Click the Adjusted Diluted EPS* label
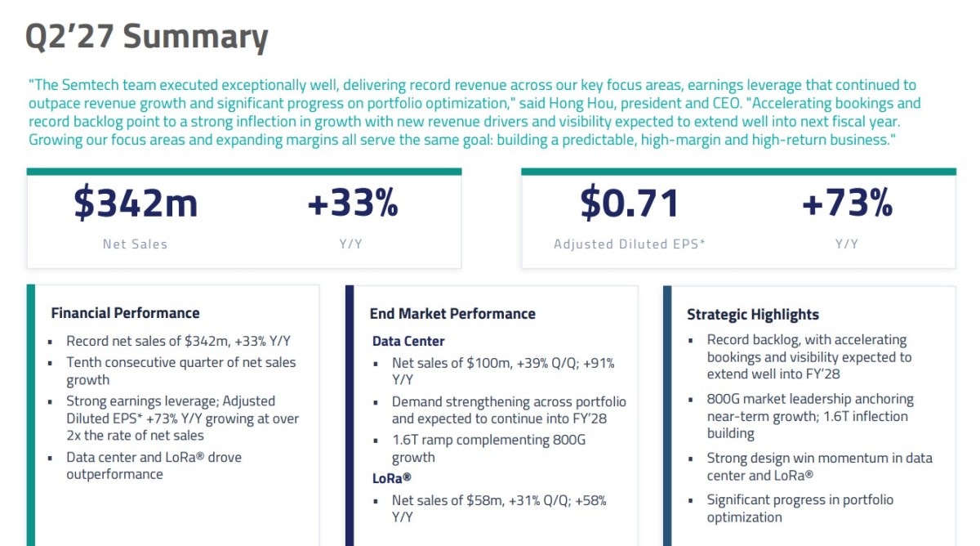Viewport: 980px width, 546px height. click(x=629, y=244)
